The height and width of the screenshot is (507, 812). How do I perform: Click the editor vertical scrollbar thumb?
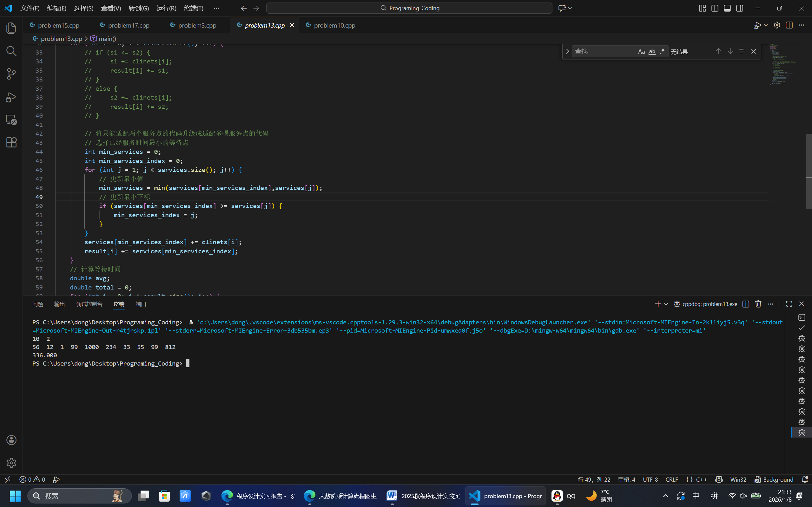[x=809, y=171]
